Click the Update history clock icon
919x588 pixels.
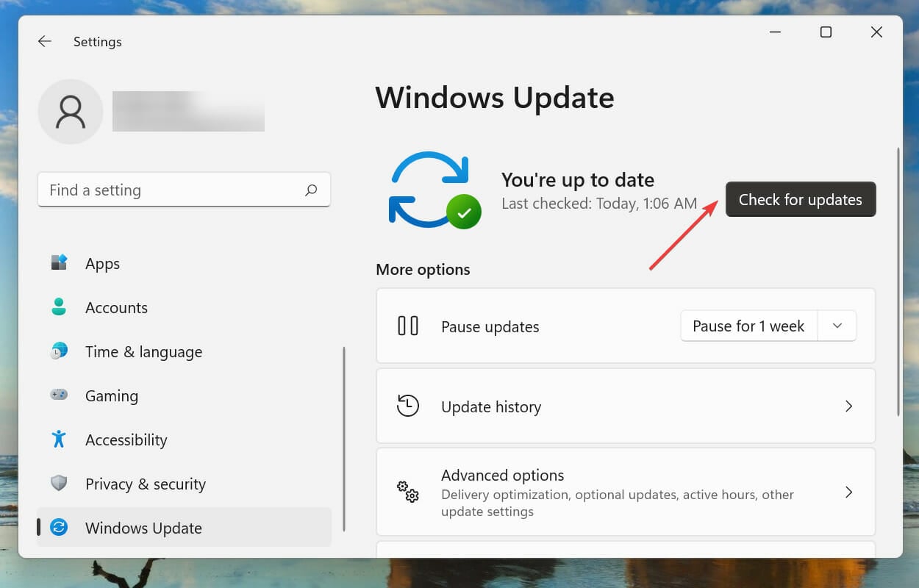[408, 406]
